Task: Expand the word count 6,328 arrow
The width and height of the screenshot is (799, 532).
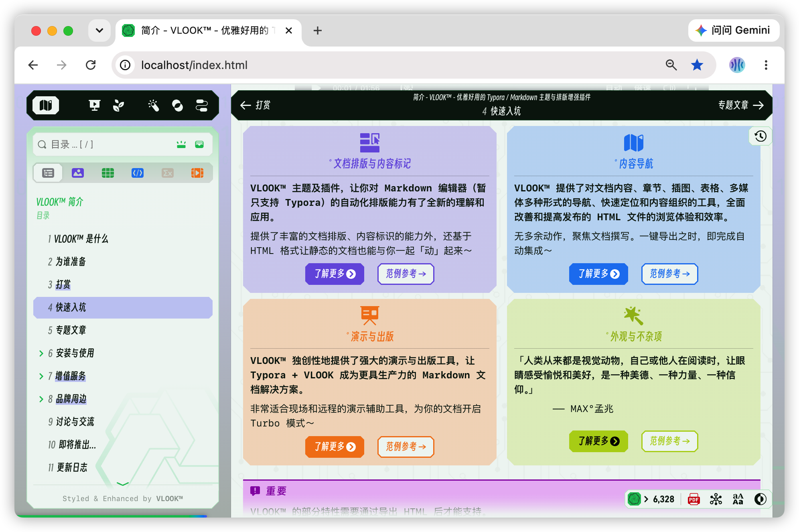Action: 646,499
